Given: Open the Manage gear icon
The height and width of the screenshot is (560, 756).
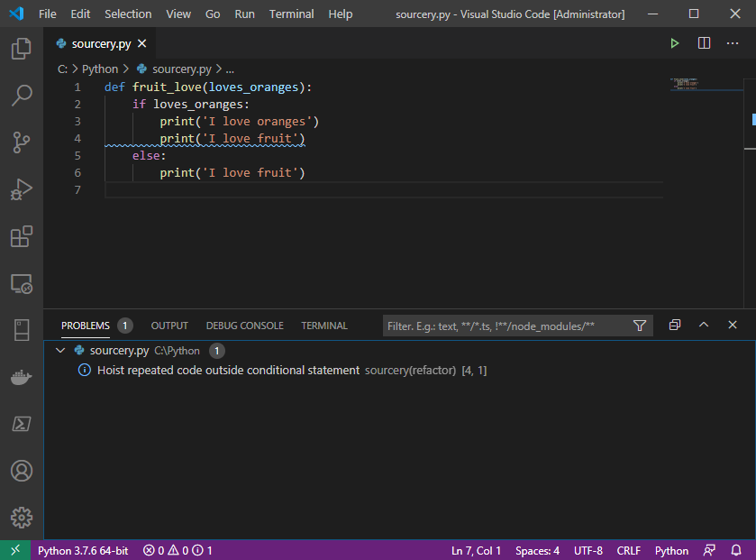Looking at the screenshot, I should (22, 518).
